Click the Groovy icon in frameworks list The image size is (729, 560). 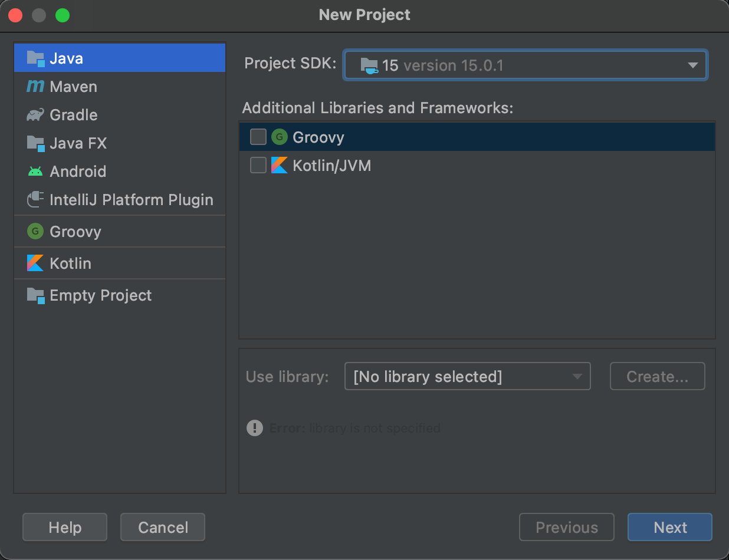pos(279,137)
